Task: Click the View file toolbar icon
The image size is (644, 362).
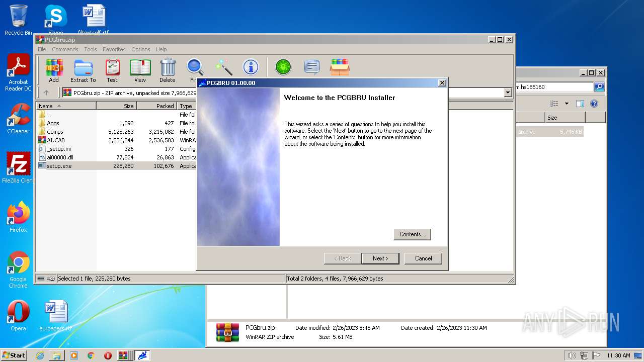Action: point(140,70)
